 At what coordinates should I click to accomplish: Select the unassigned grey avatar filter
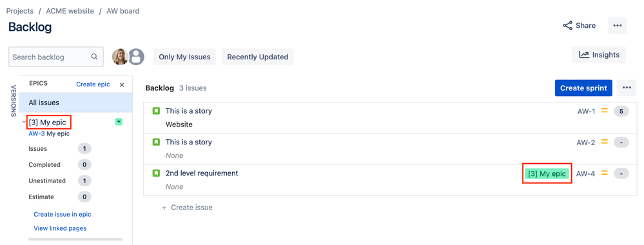pyautogui.click(x=137, y=57)
